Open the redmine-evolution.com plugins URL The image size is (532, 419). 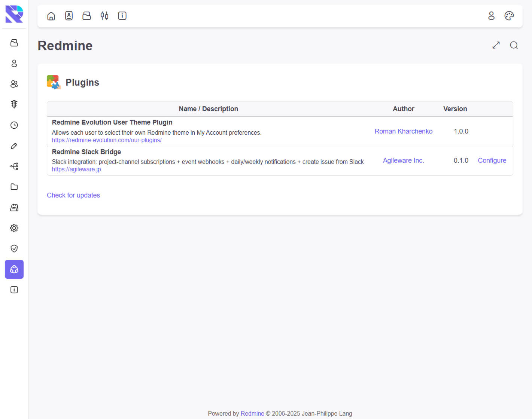click(107, 140)
